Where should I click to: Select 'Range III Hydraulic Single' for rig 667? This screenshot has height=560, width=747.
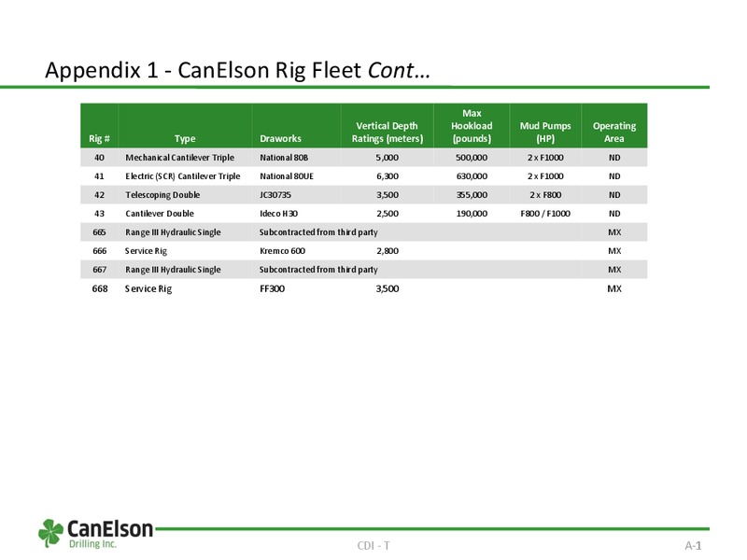click(173, 270)
